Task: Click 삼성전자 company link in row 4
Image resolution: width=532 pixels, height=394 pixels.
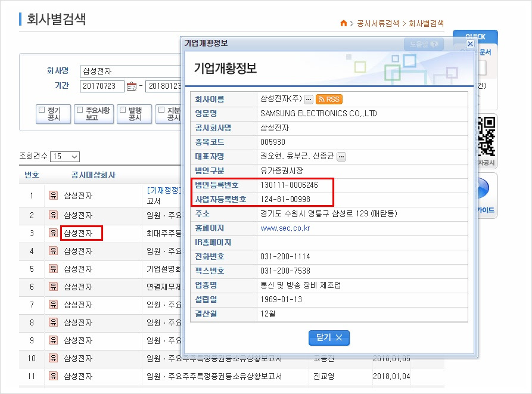Action: [x=79, y=251]
